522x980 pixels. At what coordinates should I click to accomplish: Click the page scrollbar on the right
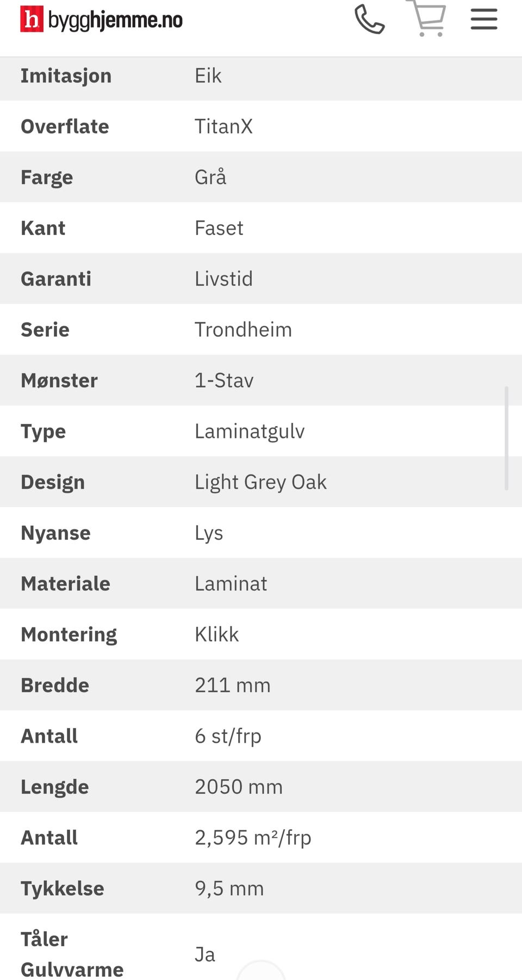[506, 439]
